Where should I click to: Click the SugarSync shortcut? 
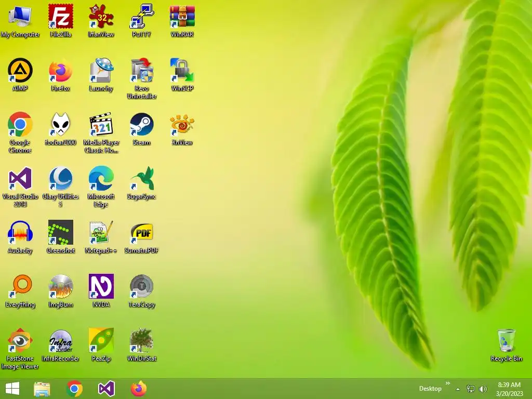click(141, 182)
